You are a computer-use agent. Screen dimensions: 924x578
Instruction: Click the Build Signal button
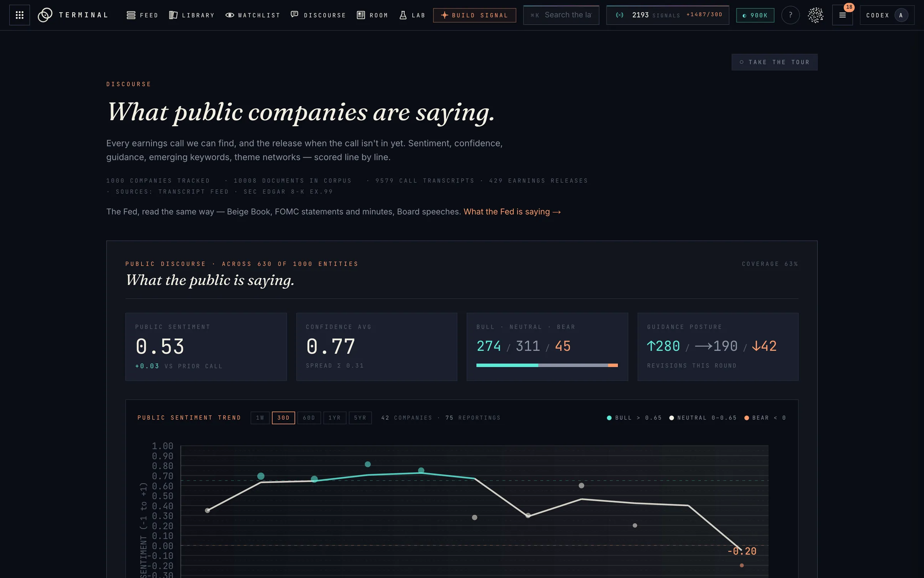coord(474,15)
